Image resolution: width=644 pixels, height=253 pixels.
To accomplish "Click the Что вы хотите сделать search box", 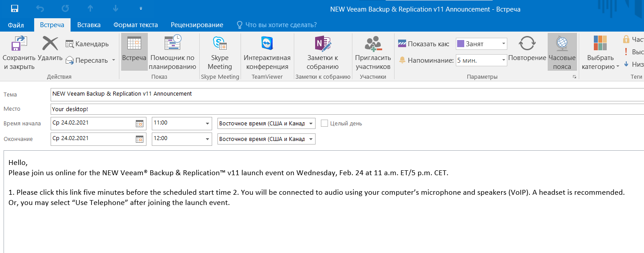I will click(277, 25).
